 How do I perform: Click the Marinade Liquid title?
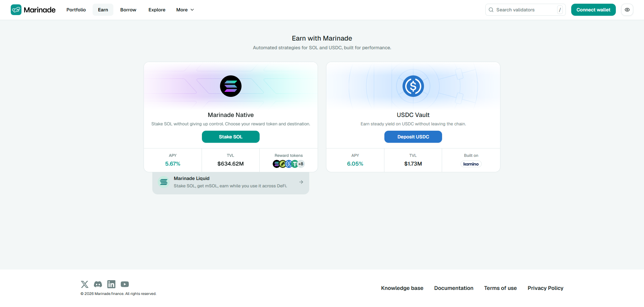pos(192,178)
